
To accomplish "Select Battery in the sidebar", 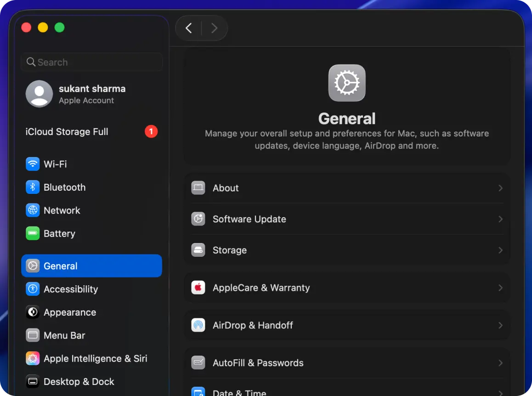I will (91, 233).
